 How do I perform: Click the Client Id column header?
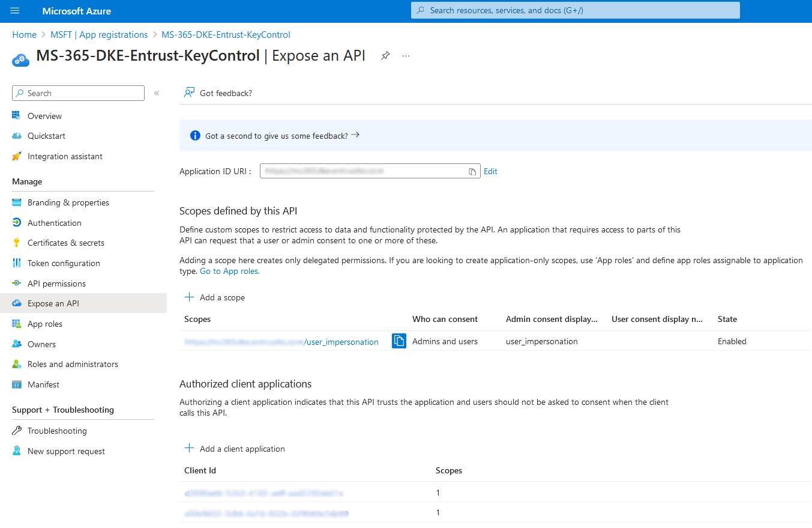coord(200,470)
